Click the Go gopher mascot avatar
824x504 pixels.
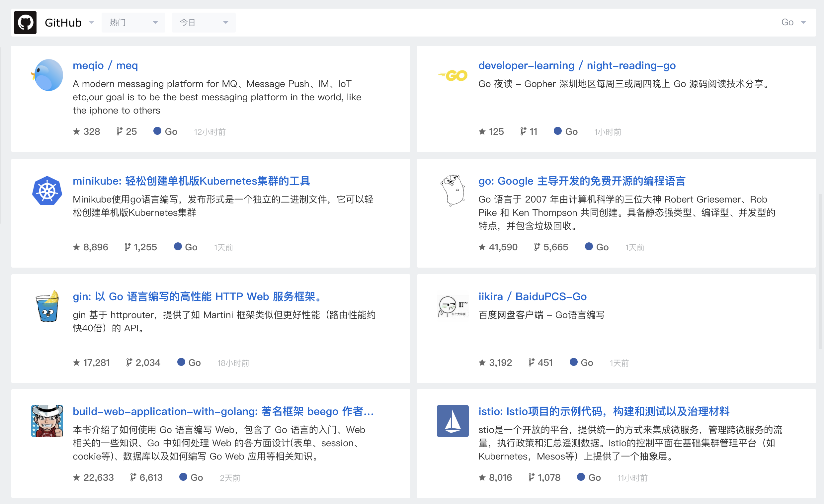coord(453,190)
